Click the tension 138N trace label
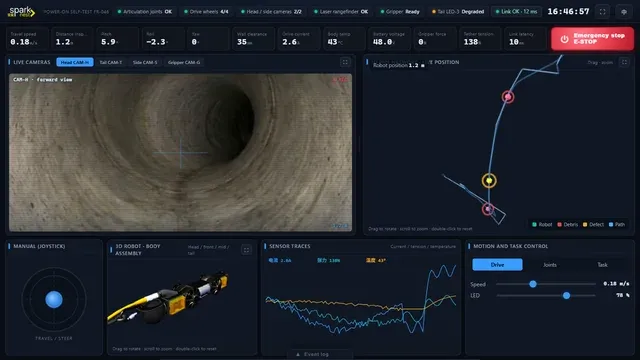Screen dimensions: 640x360 click(x=329, y=260)
